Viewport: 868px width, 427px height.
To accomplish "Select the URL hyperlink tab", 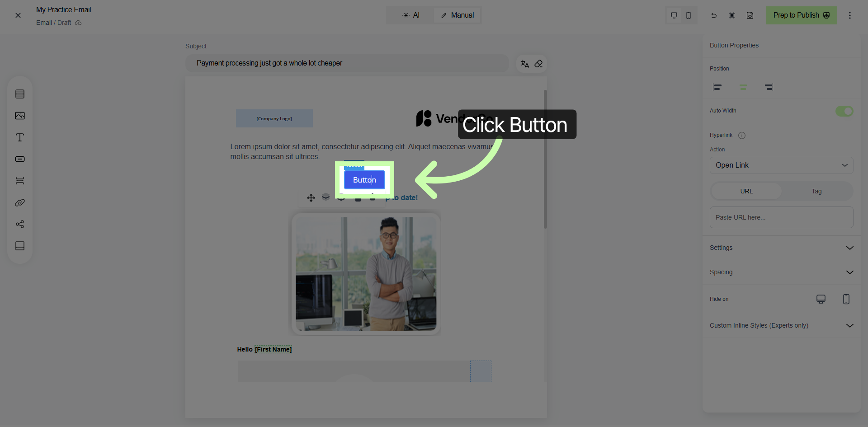I will coord(746,191).
